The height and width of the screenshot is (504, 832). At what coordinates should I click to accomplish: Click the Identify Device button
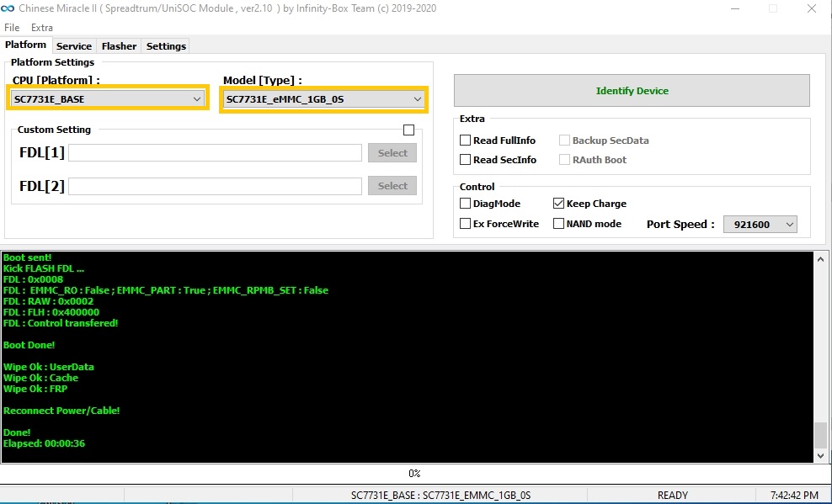[x=632, y=91]
